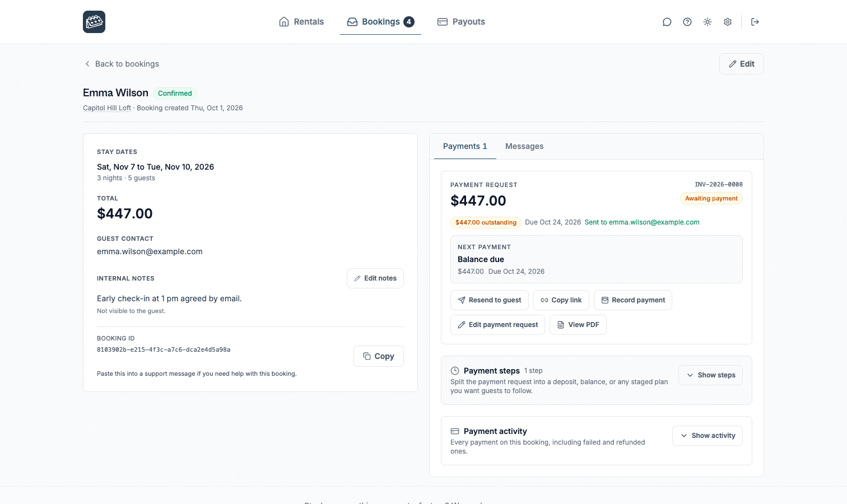The width and height of the screenshot is (847, 504).
Task: Click bookings count badge 4
Action: tap(409, 22)
